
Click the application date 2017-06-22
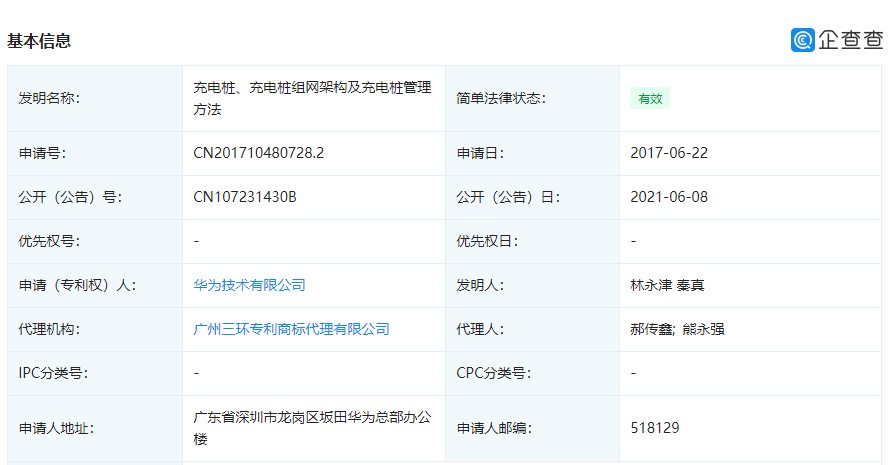point(669,153)
